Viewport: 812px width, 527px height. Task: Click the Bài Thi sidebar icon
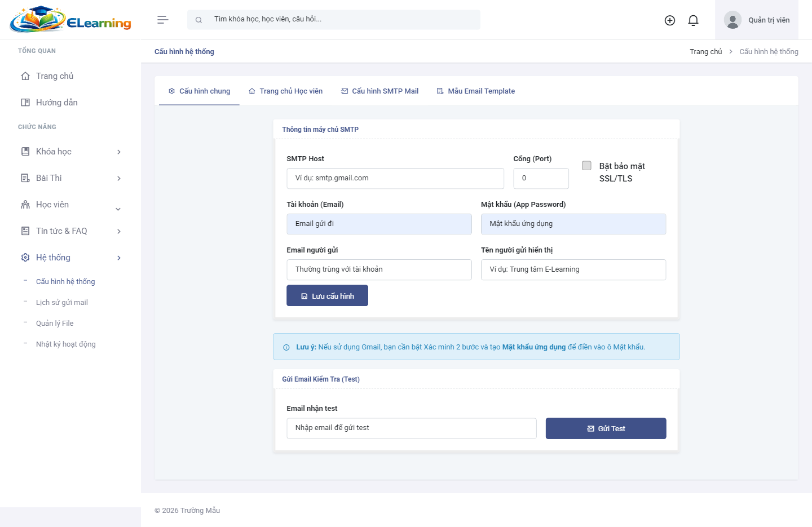coord(25,178)
